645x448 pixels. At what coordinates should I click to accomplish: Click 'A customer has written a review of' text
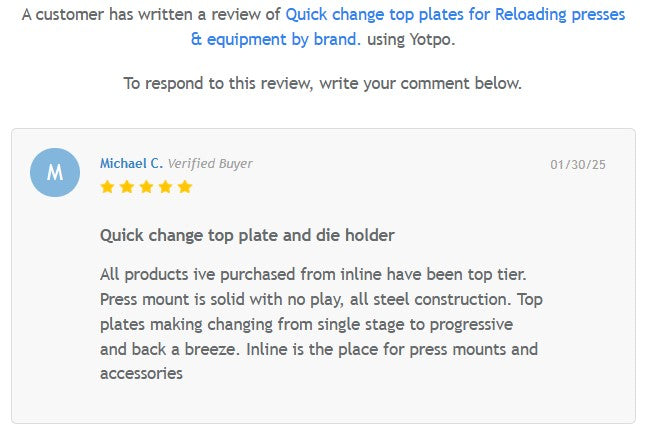click(x=151, y=15)
